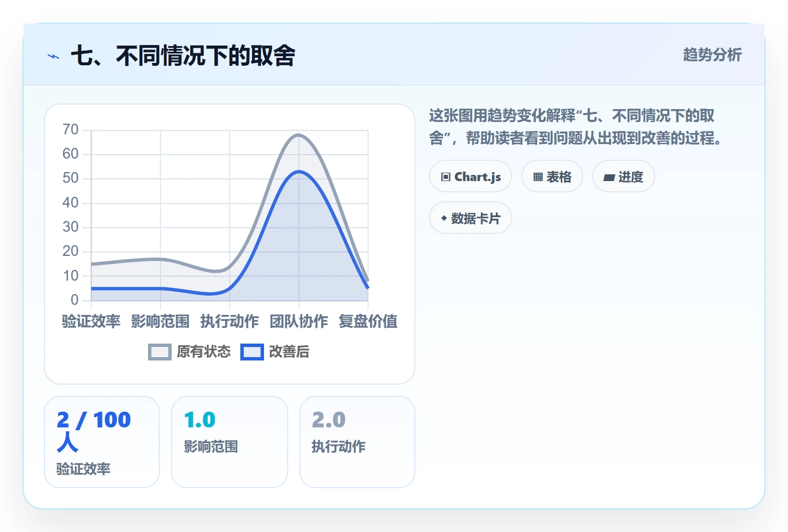The height and width of the screenshot is (532, 788).
Task: Click the gray 原有状态 legend color box
Action: pyautogui.click(x=160, y=352)
